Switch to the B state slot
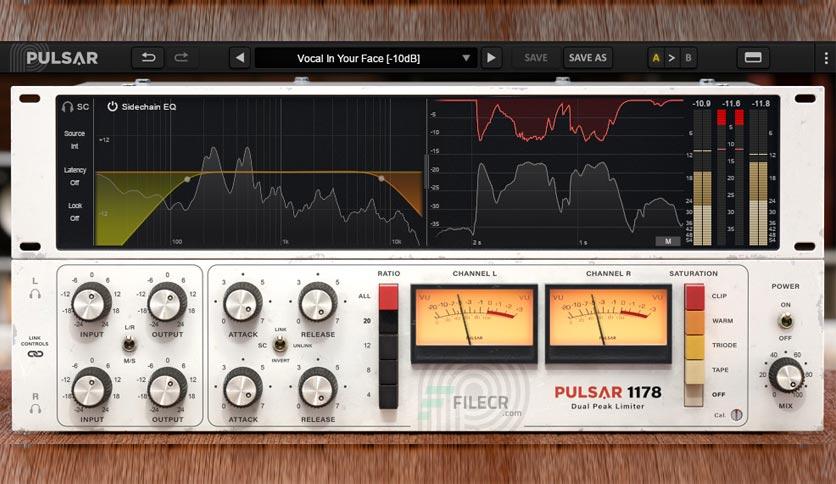The width and height of the screenshot is (836, 484). click(x=688, y=58)
